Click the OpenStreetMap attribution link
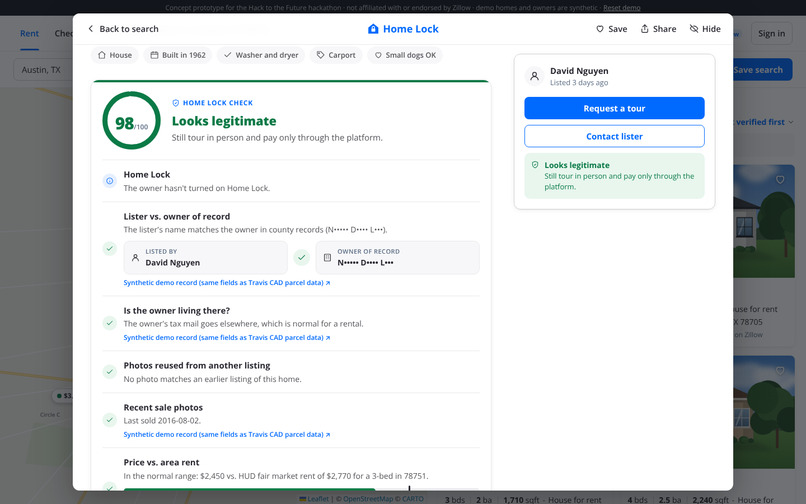The image size is (806, 504). click(368, 499)
